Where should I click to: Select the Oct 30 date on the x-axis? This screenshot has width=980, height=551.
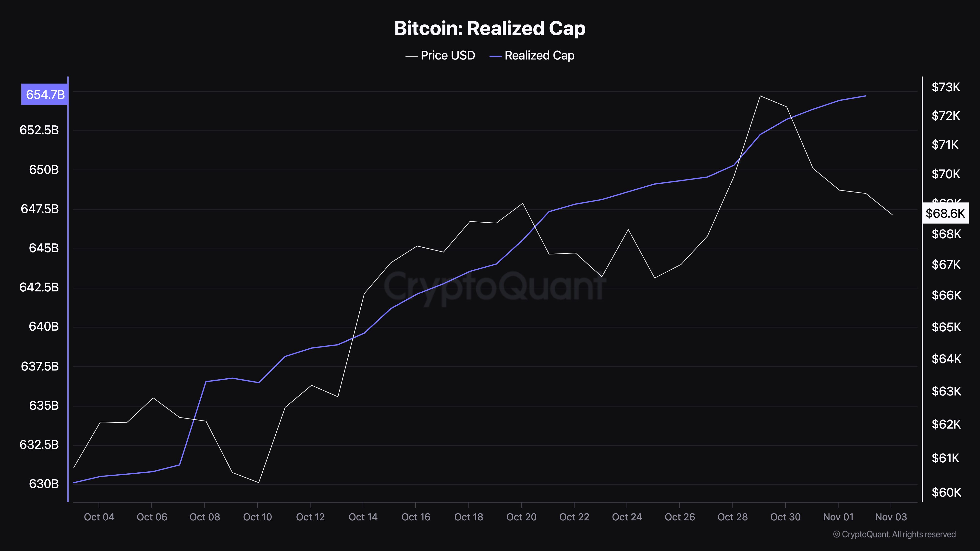785,517
